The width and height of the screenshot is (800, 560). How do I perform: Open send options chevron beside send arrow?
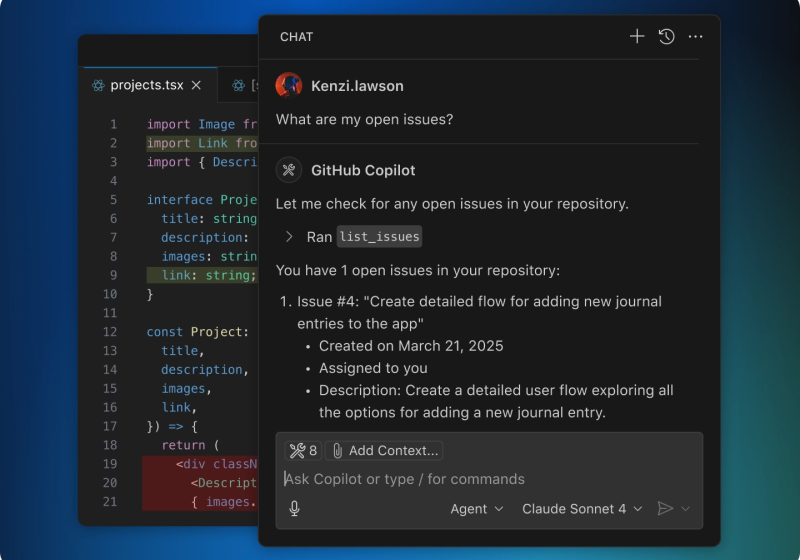(686, 508)
